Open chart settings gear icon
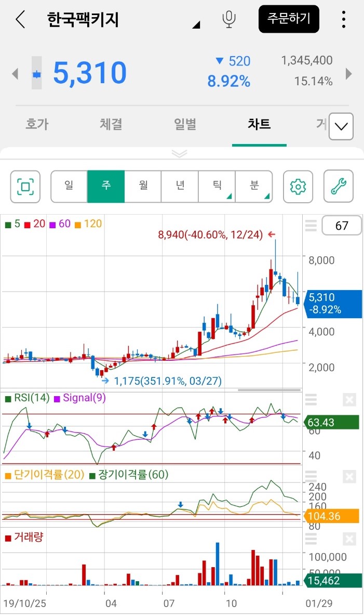Image resolution: width=364 pixels, height=615 pixels. click(298, 187)
